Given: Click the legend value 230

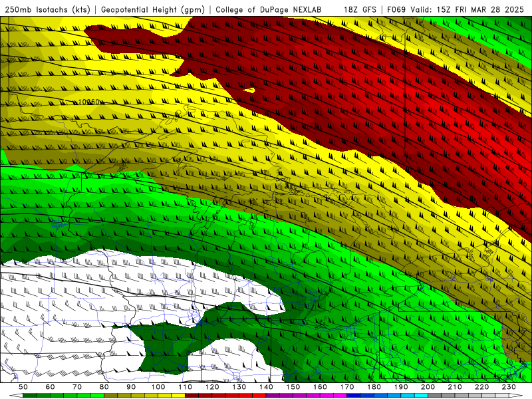Looking at the screenshot, I should (509, 387).
